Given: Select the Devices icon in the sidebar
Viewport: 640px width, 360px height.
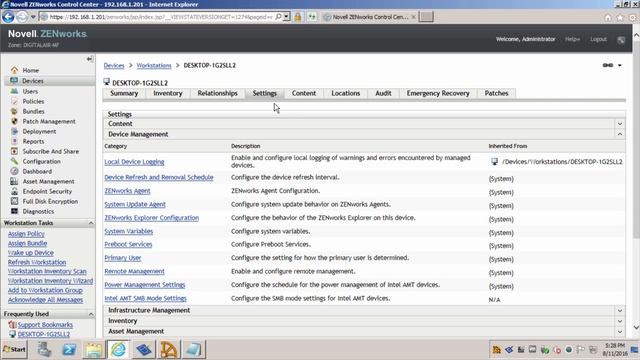Looking at the screenshot, I should pyautogui.click(x=14, y=80).
